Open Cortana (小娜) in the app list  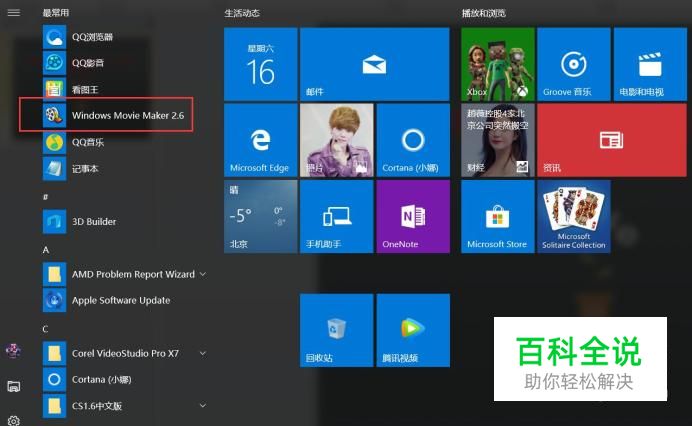click(x=126, y=379)
